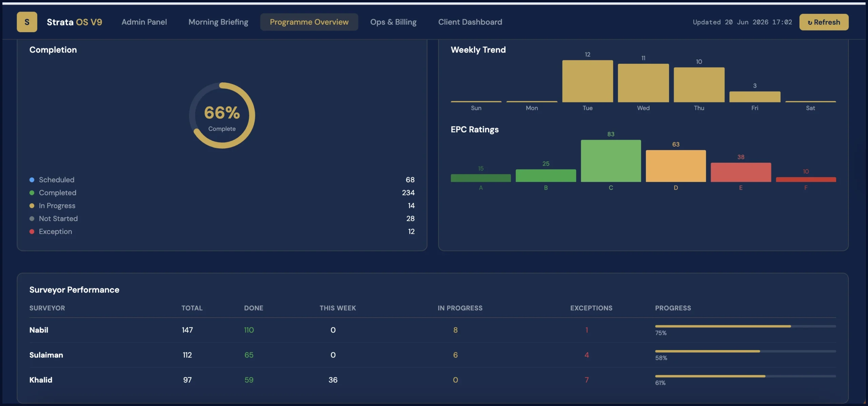Click the Nabil surveyor row name
The height and width of the screenshot is (406, 868).
pos(39,330)
